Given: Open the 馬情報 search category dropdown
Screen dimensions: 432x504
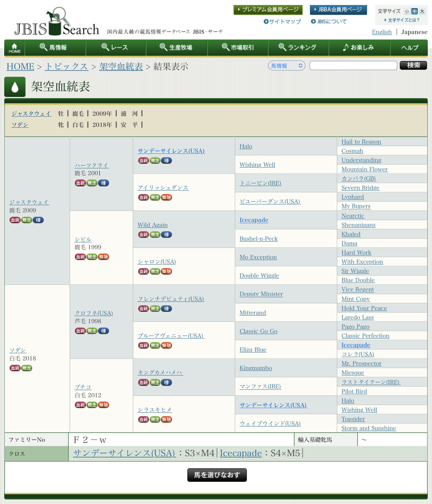Looking at the screenshot, I should coord(286,66).
